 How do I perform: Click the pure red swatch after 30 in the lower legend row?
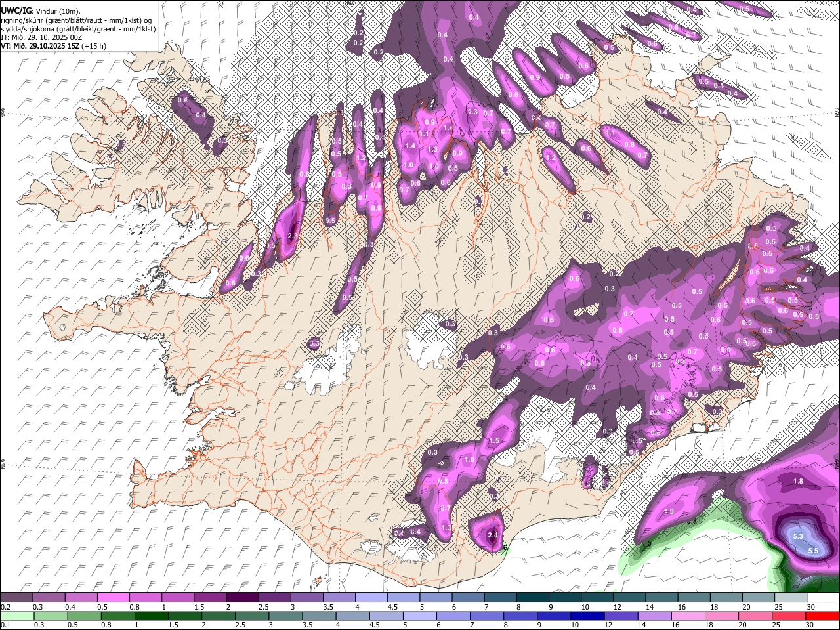822,616
